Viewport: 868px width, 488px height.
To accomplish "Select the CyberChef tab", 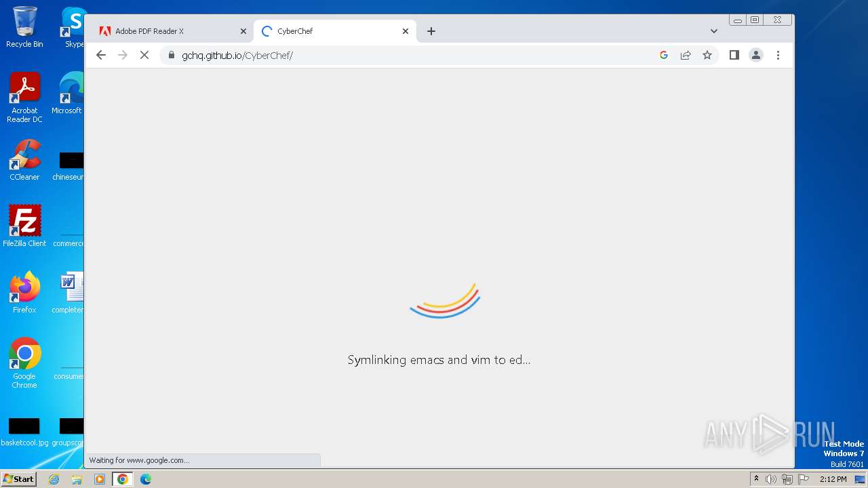I will click(x=334, y=31).
